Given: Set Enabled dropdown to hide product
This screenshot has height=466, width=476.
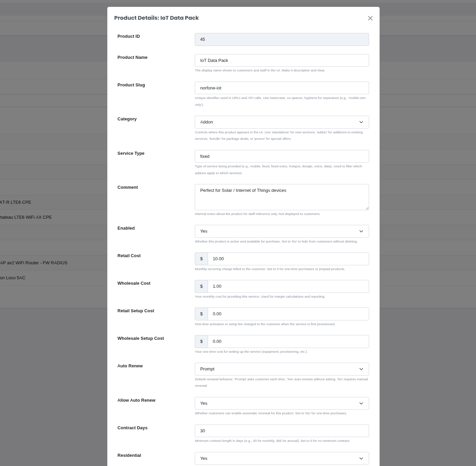Looking at the screenshot, I should click(282, 231).
